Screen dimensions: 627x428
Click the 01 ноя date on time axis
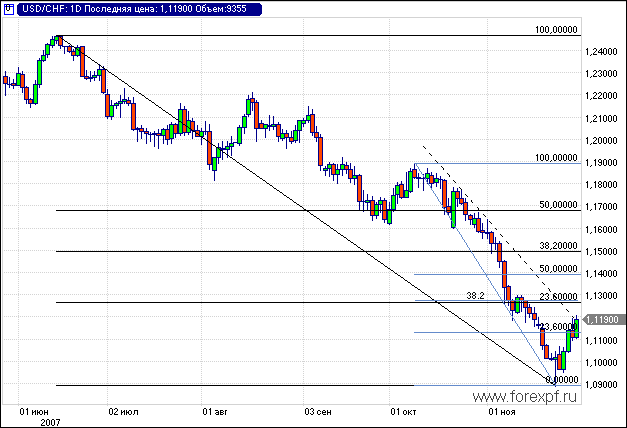pyautogui.click(x=502, y=411)
